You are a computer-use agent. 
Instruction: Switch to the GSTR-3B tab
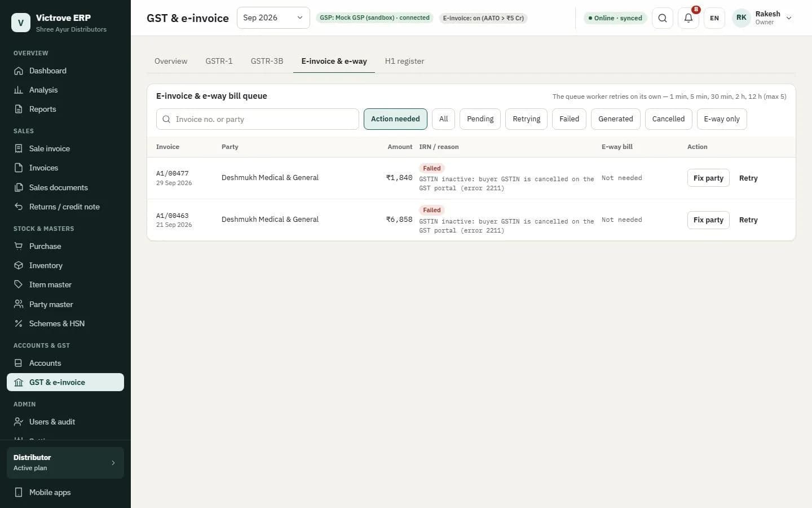(x=267, y=61)
